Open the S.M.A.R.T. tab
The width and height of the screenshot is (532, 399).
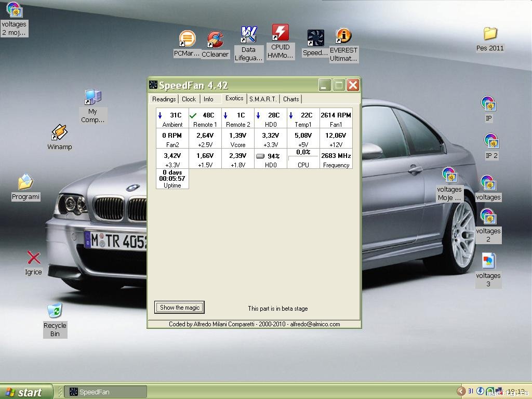coord(263,99)
